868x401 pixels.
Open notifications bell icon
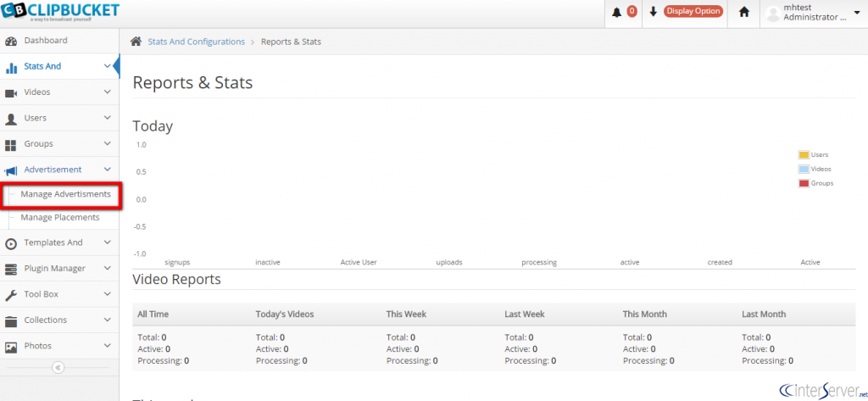(617, 12)
